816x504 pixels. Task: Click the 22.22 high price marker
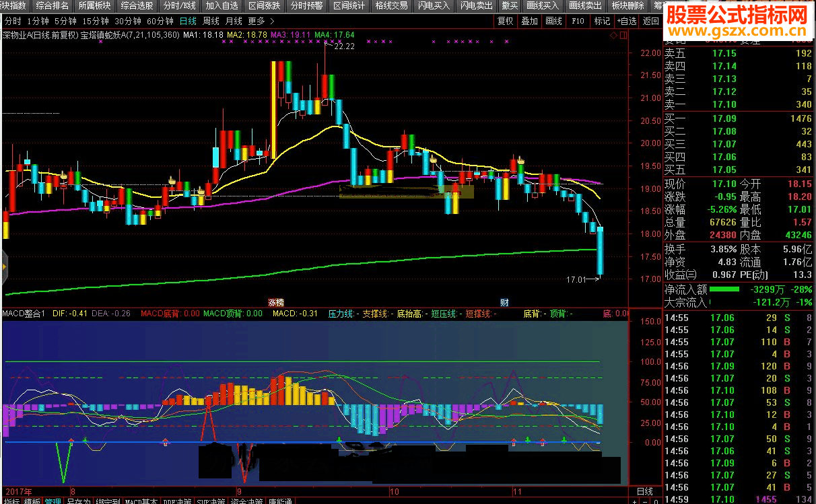[x=344, y=46]
